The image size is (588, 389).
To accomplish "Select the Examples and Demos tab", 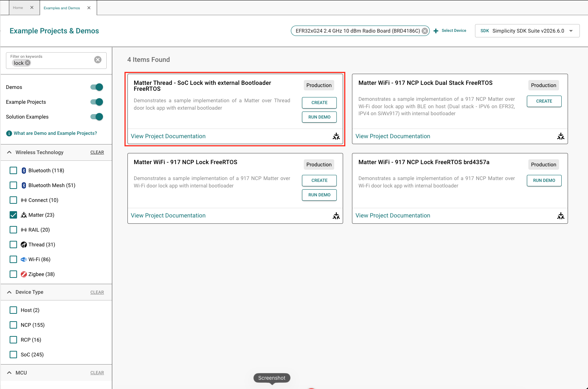I will click(x=62, y=8).
